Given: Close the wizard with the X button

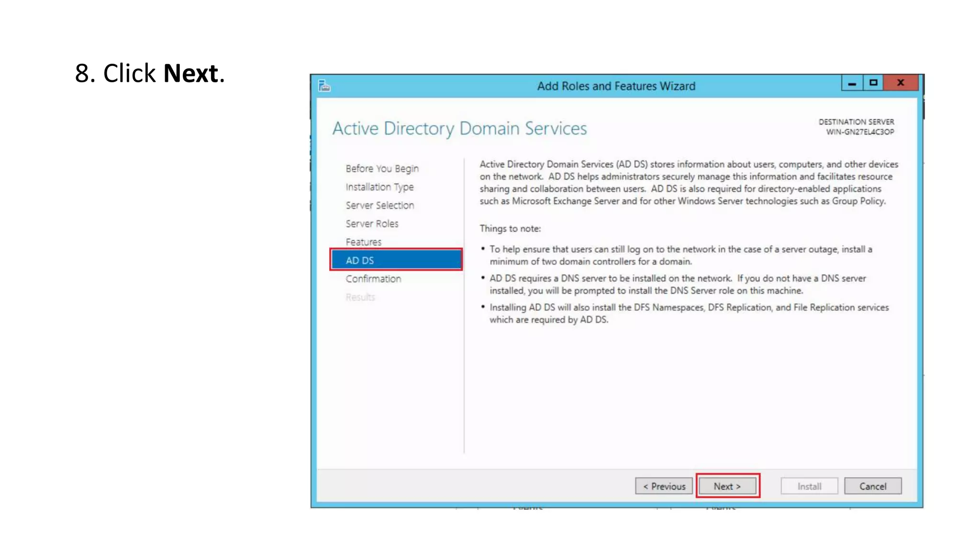Looking at the screenshot, I should pyautogui.click(x=901, y=83).
